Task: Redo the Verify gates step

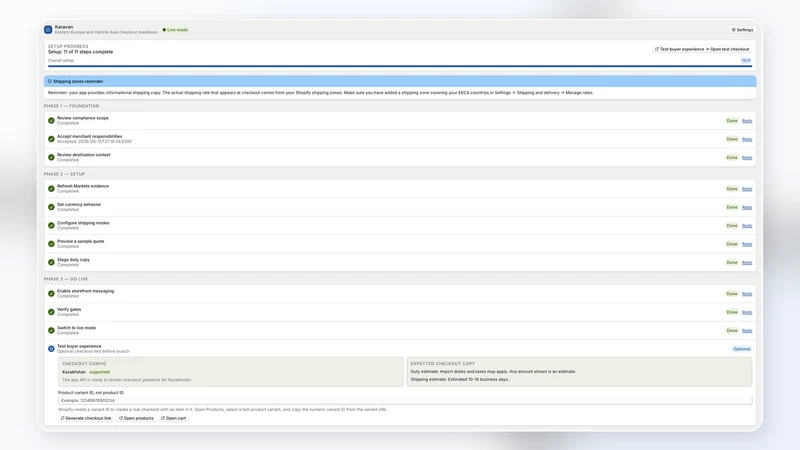Action: (747, 313)
